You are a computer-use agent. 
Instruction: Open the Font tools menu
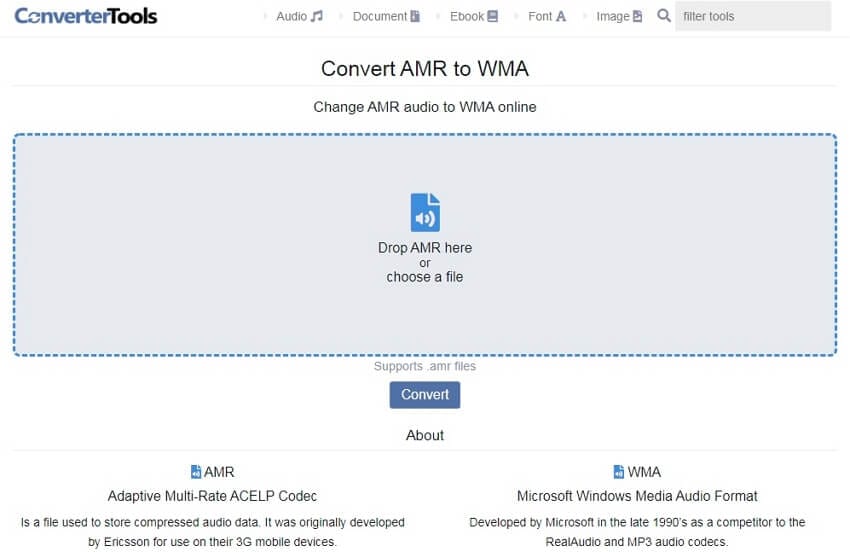(x=539, y=16)
